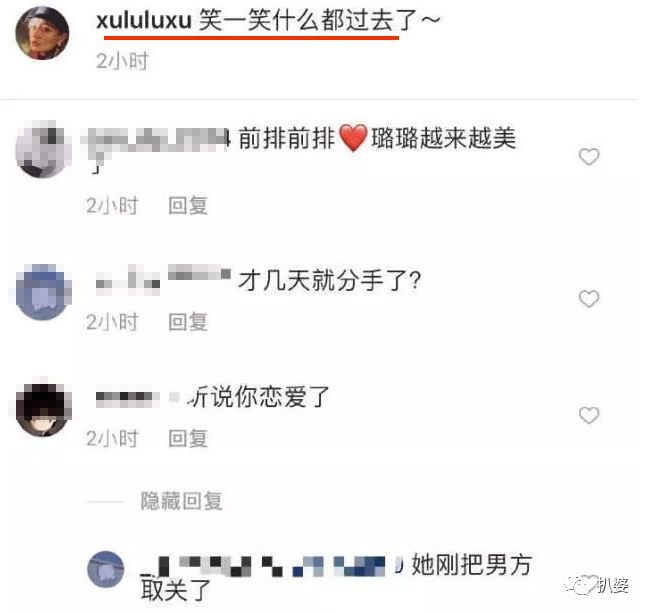Like the 听说你恋爱了 comment
The width and height of the screenshot is (649, 614).
pos(589,415)
